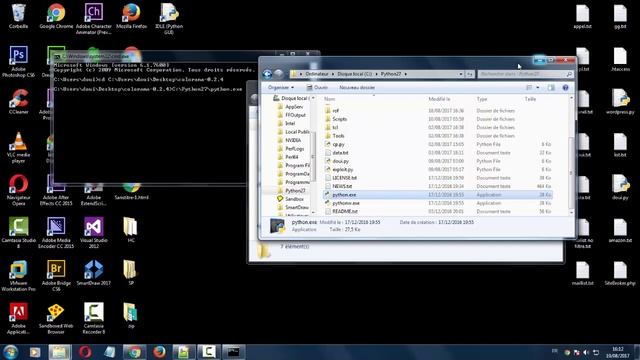Expand the arrow after Python27 in the address bar
The width and height of the screenshot is (640, 360).
(x=406, y=74)
